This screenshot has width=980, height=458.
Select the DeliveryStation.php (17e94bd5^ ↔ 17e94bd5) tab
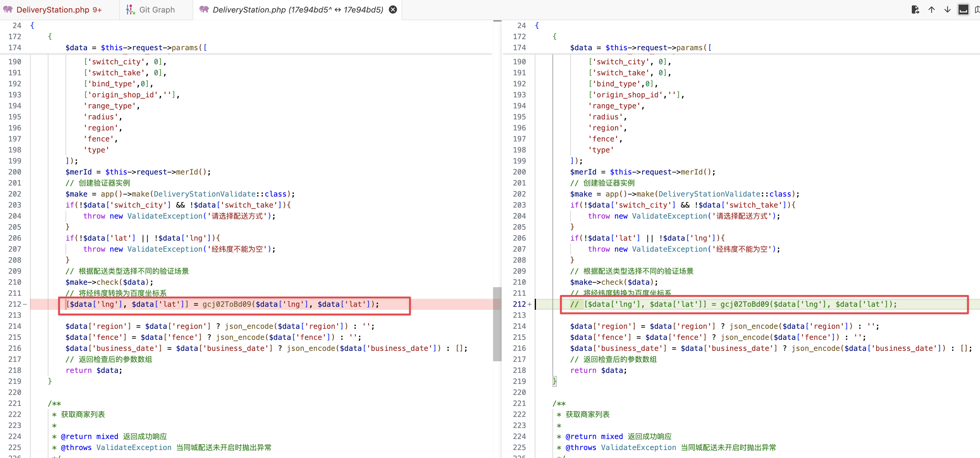297,10
